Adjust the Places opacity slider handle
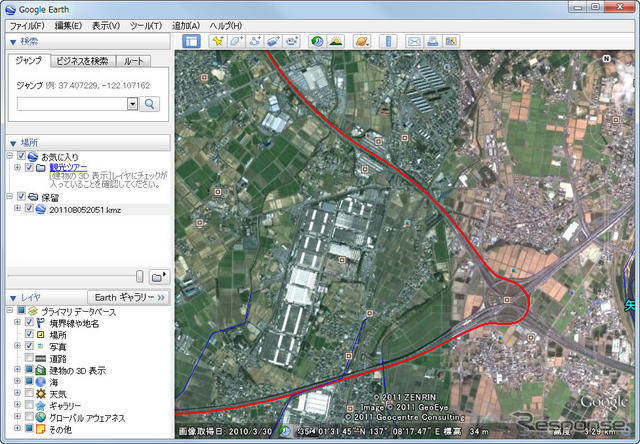Image resolution: width=640 pixels, height=444 pixels. [x=140, y=276]
